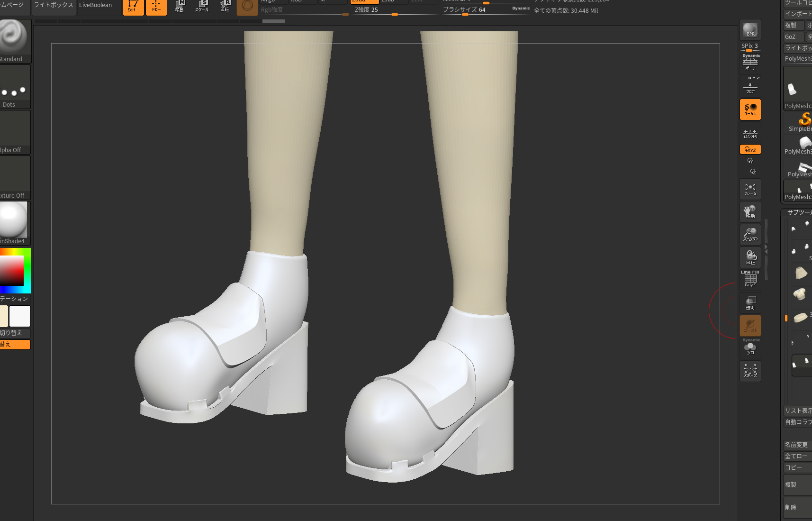Toggle the LiveBoolean button

coord(96,6)
